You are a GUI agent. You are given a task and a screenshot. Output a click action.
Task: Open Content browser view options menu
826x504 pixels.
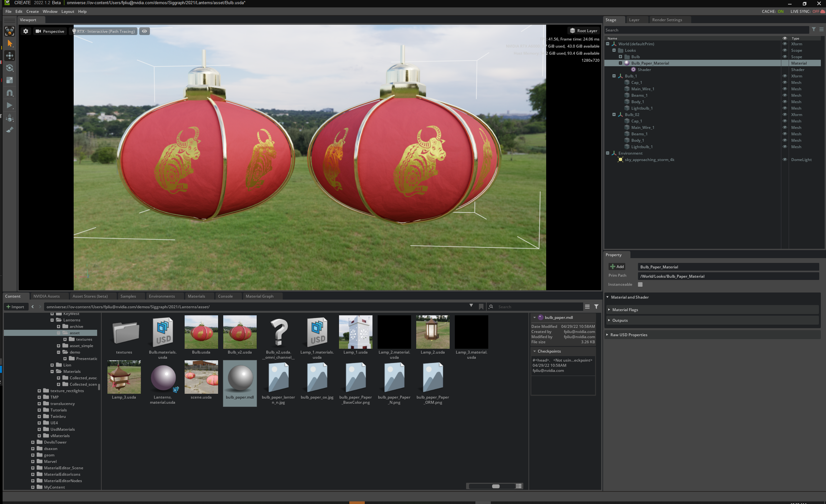pos(587,307)
